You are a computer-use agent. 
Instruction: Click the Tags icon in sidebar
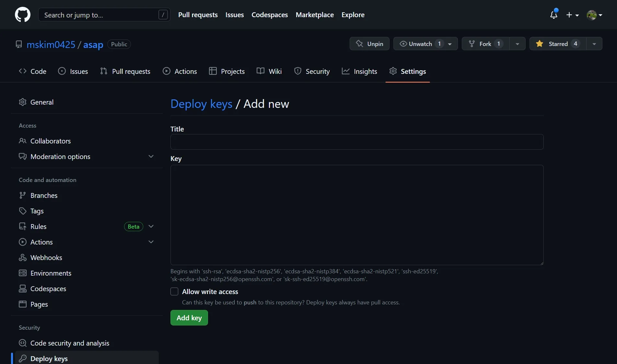point(23,211)
